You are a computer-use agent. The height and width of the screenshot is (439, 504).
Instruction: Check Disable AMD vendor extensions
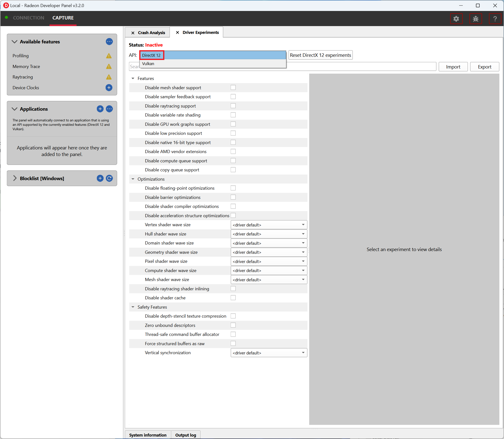coord(233,151)
